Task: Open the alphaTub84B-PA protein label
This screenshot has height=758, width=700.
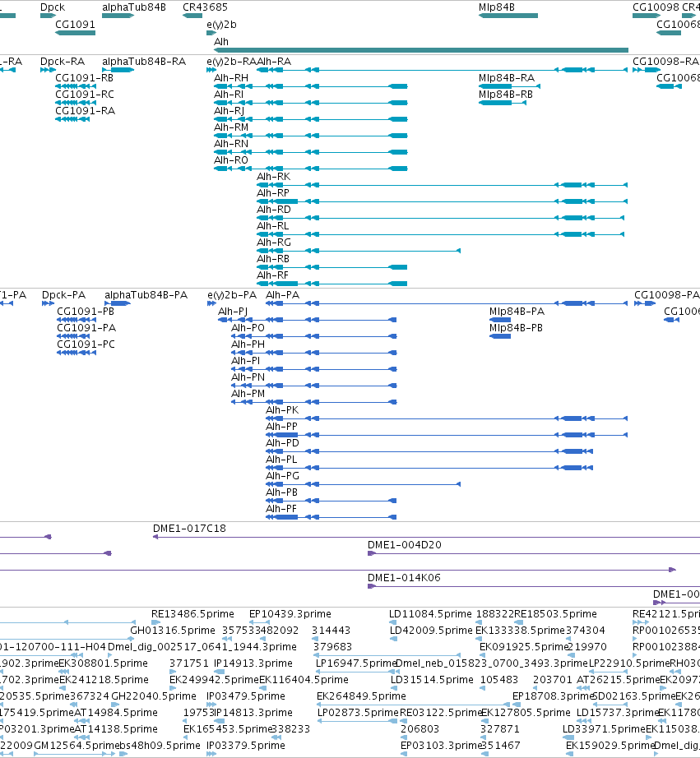Action: click(146, 295)
